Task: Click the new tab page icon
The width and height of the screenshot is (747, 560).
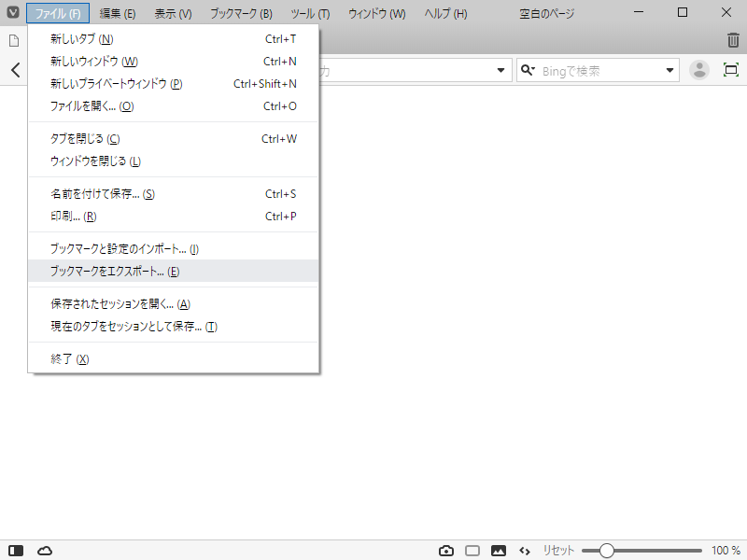Action: [x=14, y=40]
